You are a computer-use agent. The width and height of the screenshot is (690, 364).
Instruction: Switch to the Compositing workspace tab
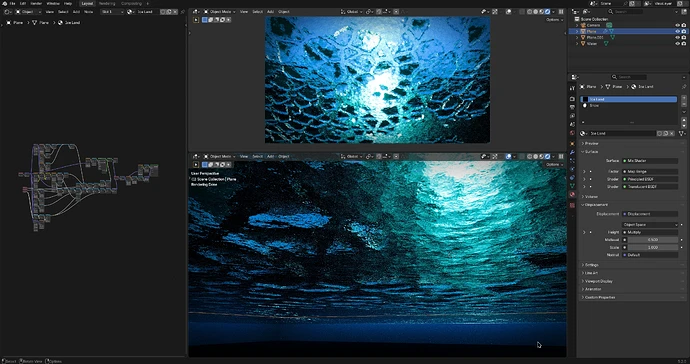tap(131, 4)
